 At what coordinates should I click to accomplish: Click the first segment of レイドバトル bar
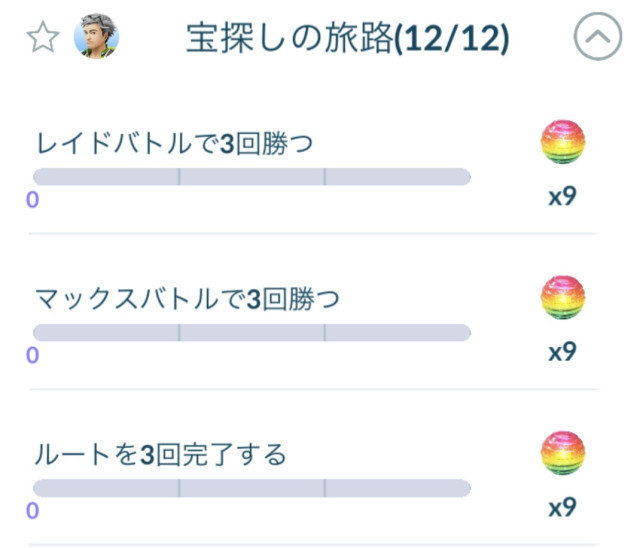pyautogui.click(x=106, y=177)
